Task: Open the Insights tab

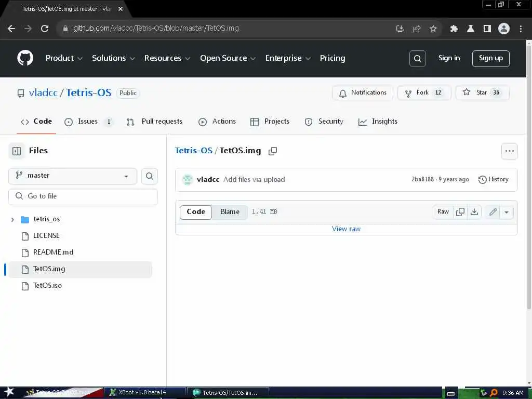Action: [378, 122]
